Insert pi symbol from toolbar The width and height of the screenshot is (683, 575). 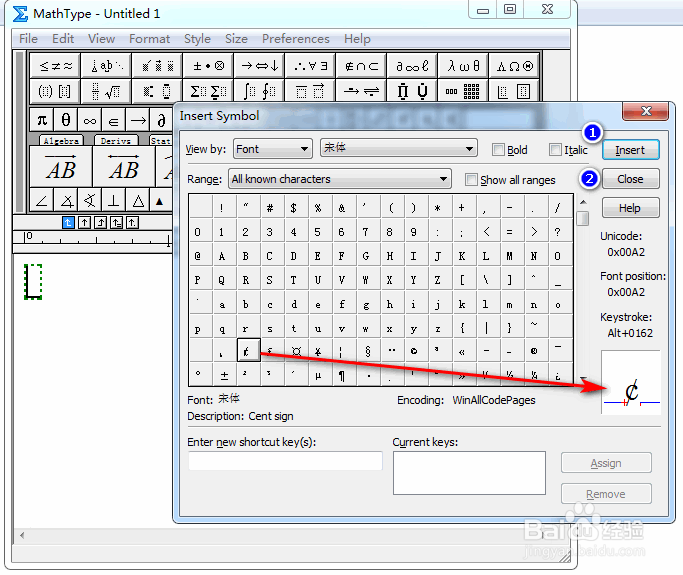pos(42,120)
